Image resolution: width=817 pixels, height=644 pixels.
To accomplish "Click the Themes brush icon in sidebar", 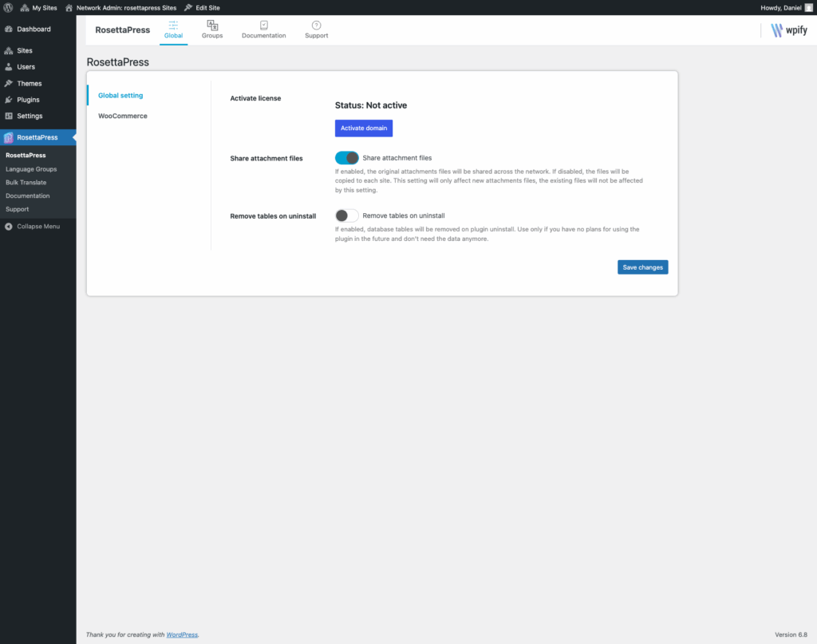I will 9,83.
